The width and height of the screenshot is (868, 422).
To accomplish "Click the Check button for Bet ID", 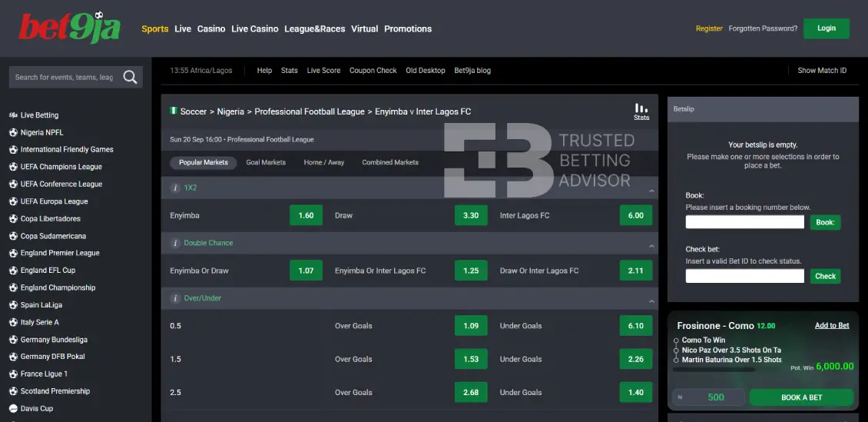I will click(x=826, y=276).
